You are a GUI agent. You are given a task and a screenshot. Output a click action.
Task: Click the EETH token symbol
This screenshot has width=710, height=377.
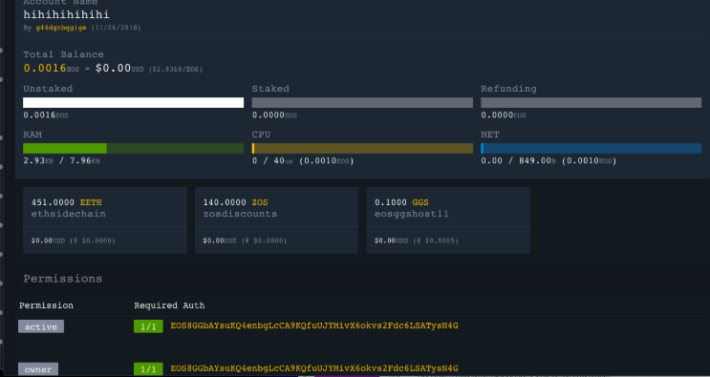point(91,202)
